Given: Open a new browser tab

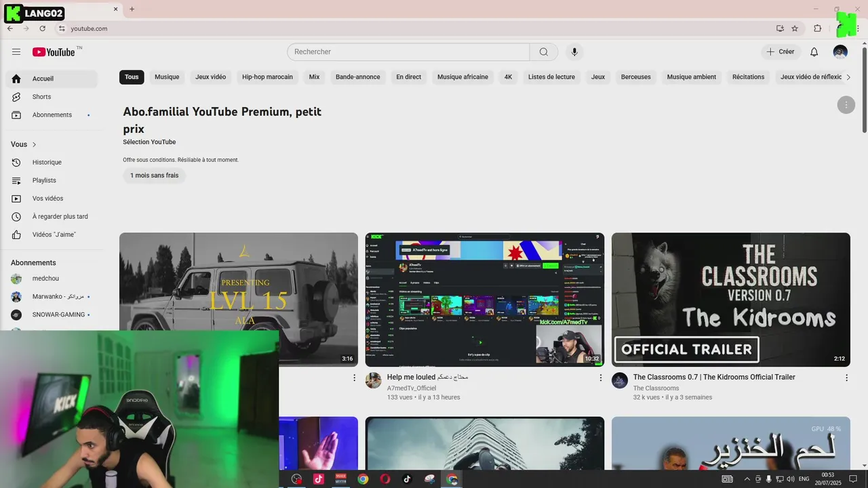Looking at the screenshot, I should coord(132,9).
